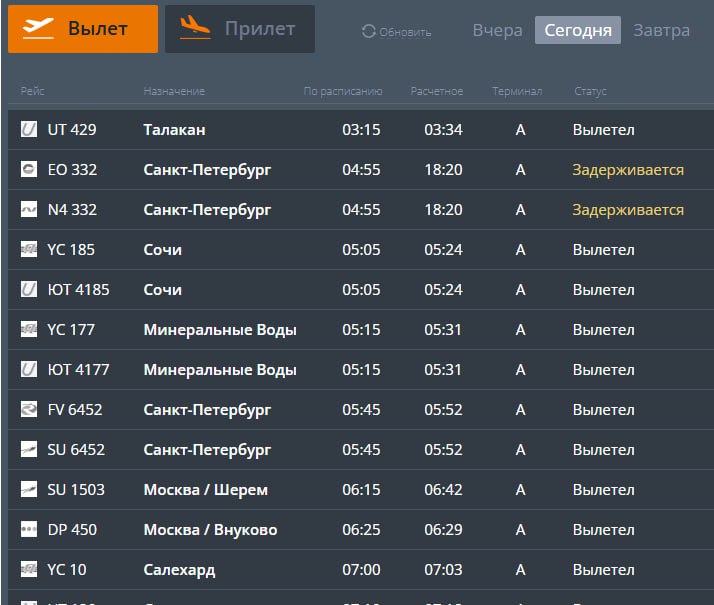The height and width of the screenshot is (605, 714).
Task: Select the Салехард flight YC 10 row
Action: coord(179,570)
